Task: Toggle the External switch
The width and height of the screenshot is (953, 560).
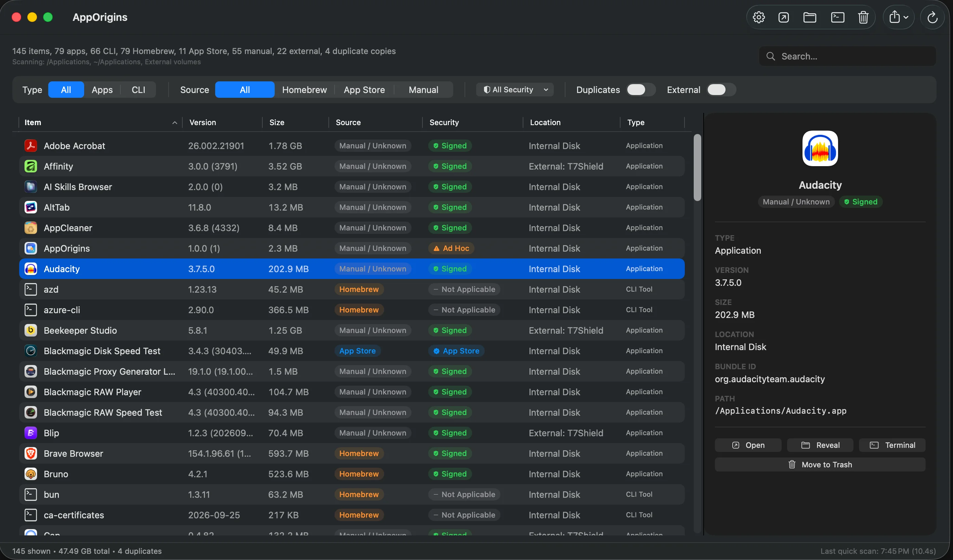Action: [x=721, y=90]
